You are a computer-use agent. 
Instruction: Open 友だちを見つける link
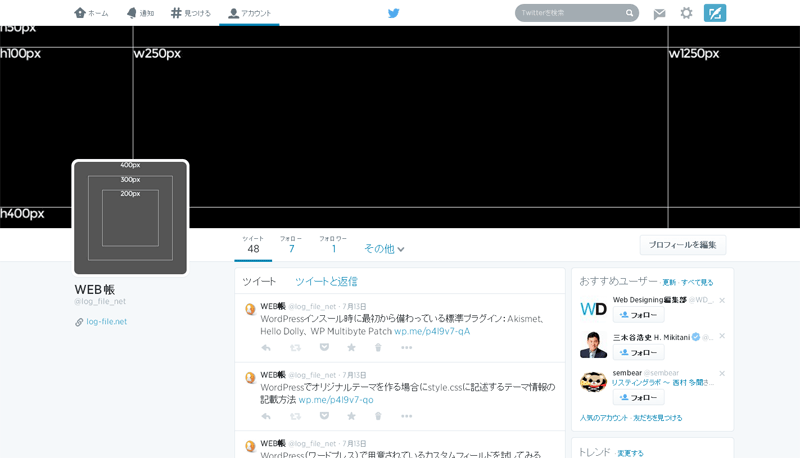(x=658, y=418)
